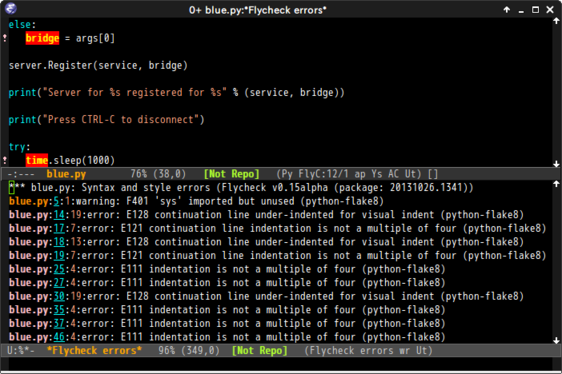This screenshot has width=562, height=374.
Task: Go to line 30 E128 error
Action: (59, 297)
